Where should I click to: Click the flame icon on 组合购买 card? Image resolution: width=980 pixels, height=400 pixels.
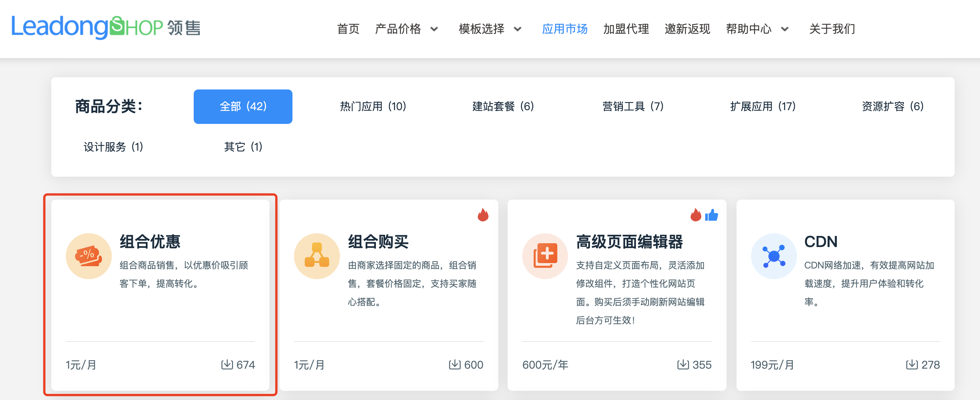[x=483, y=215]
